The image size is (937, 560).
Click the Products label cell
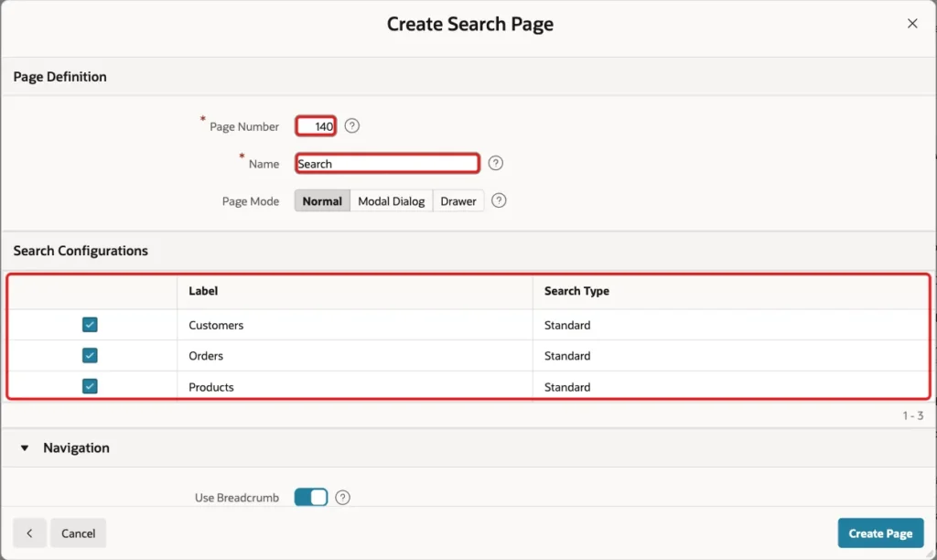coord(355,387)
